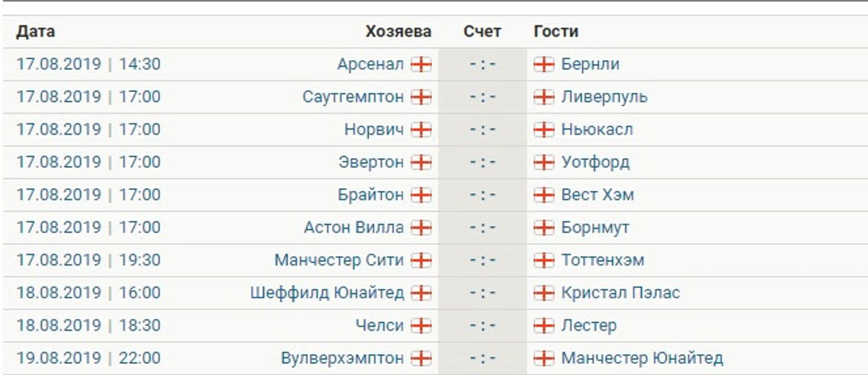Click the flag icon beside Бернли
Screen dimensions: 868x375
click(543, 64)
